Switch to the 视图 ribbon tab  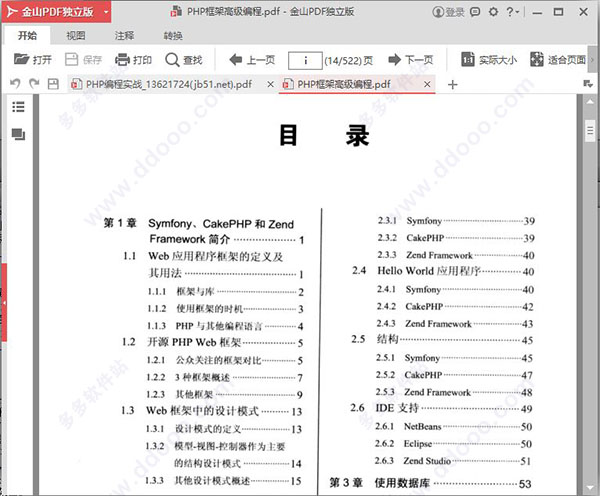[76, 35]
